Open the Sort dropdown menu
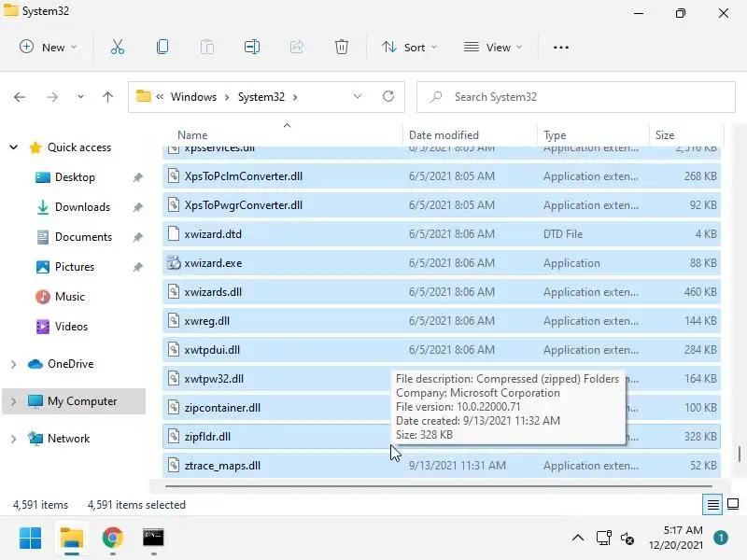The width and height of the screenshot is (747, 560). pyautogui.click(x=409, y=48)
